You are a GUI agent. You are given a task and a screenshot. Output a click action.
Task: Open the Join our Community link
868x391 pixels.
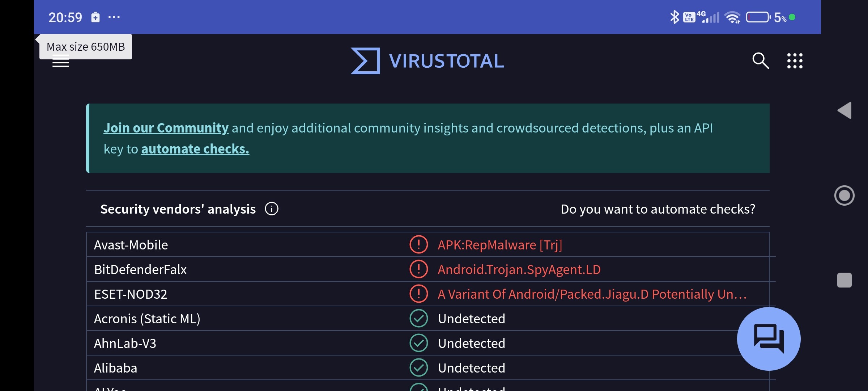point(166,128)
